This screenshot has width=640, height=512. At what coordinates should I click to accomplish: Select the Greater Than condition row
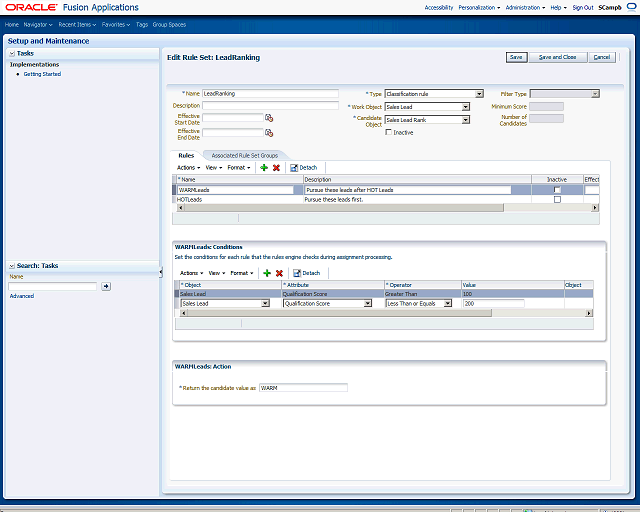point(384,294)
